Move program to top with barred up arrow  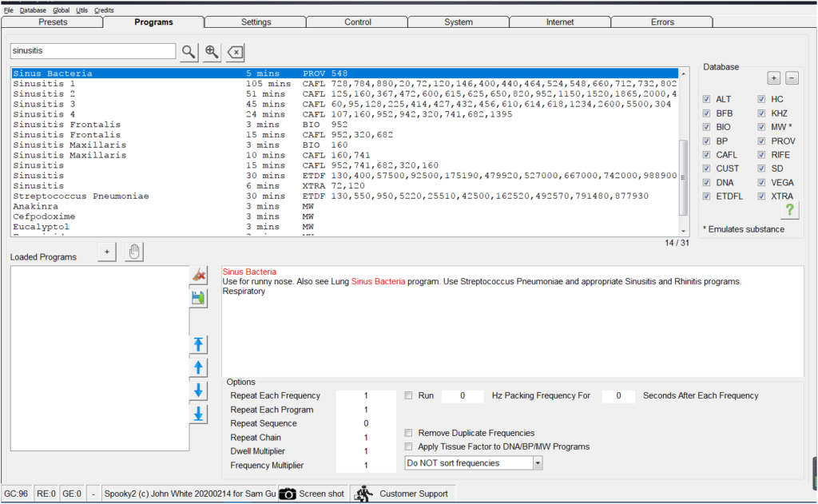coord(198,344)
